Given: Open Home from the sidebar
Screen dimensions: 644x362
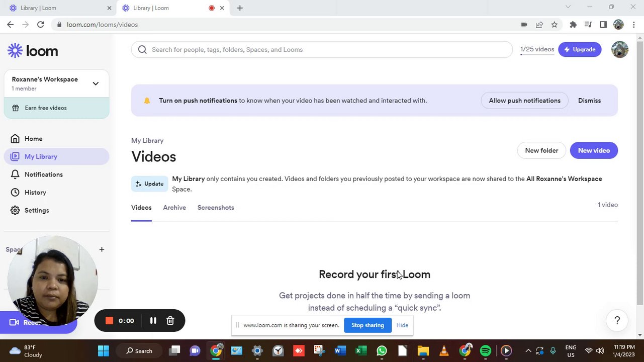Looking at the screenshot, I should click(33, 139).
